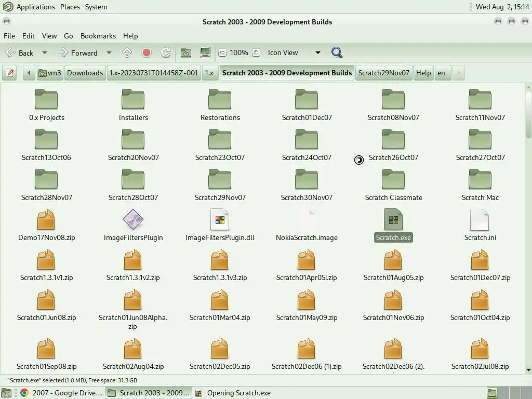Open the Home folder icon
The width and height of the screenshot is (532, 399).
(186, 52)
